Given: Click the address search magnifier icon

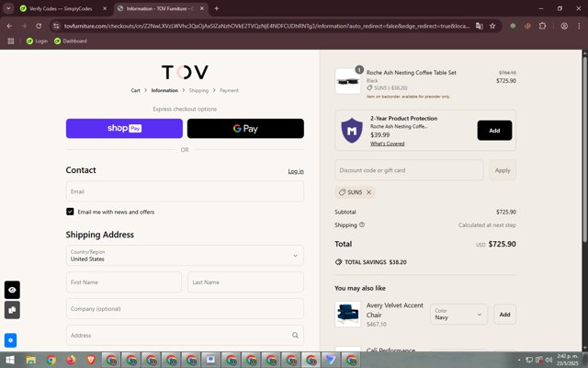Looking at the screenshot, I should (x=295, y=335).
